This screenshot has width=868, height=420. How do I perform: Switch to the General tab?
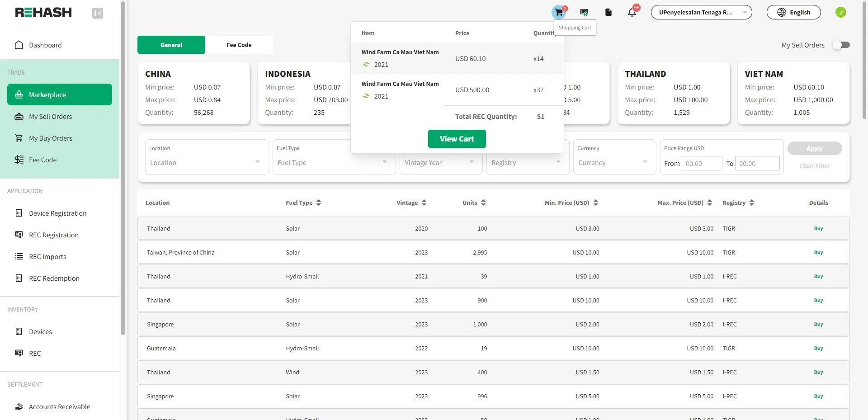pyautogui.click(x=171, y=45)
